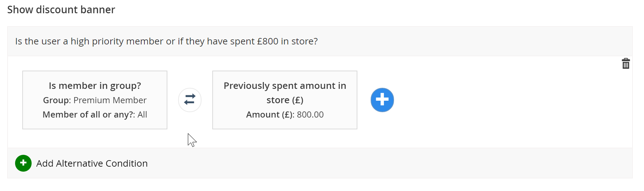This screenshot has width=644, height=191.
Task: Add a new condition with the blue plus
Action: pyautogui.click(x=382, y=100)
